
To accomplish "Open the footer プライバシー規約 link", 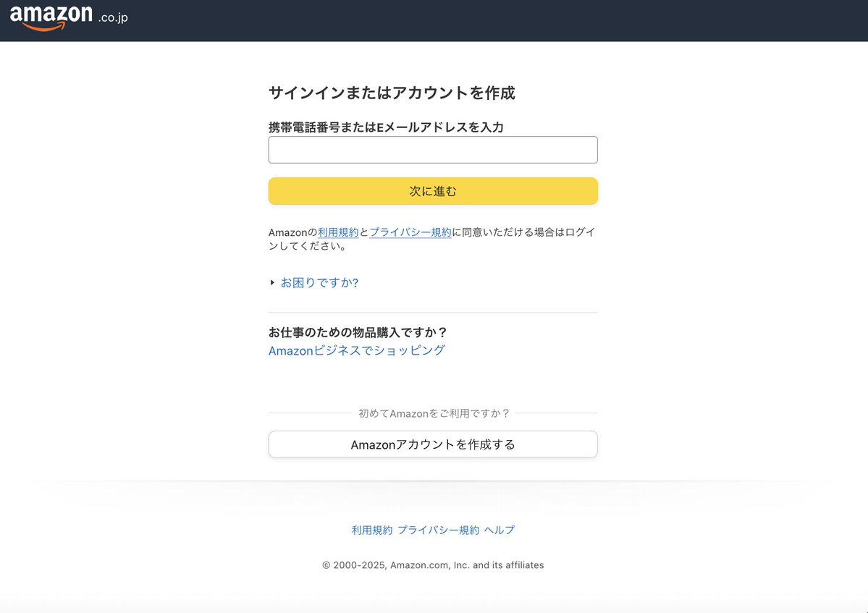I will pyautogui.click(x=439, y=530).
